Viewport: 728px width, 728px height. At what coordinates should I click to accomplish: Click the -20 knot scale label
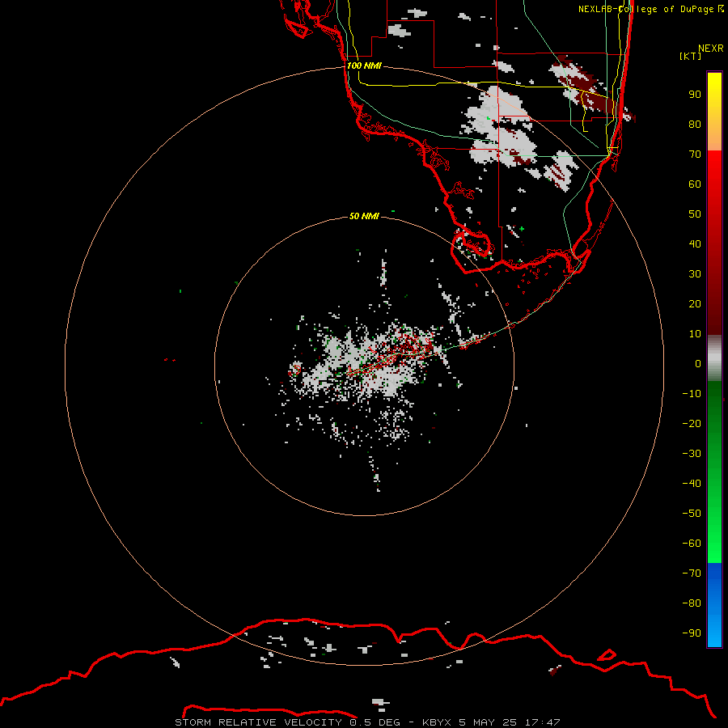(692, 423)
